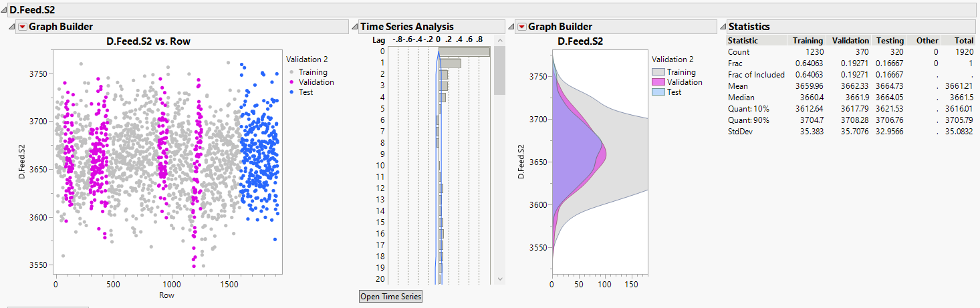Click the Row axis label under scatter plot
The width and height of the screenshot is (980, 308).
pos(166,295)
